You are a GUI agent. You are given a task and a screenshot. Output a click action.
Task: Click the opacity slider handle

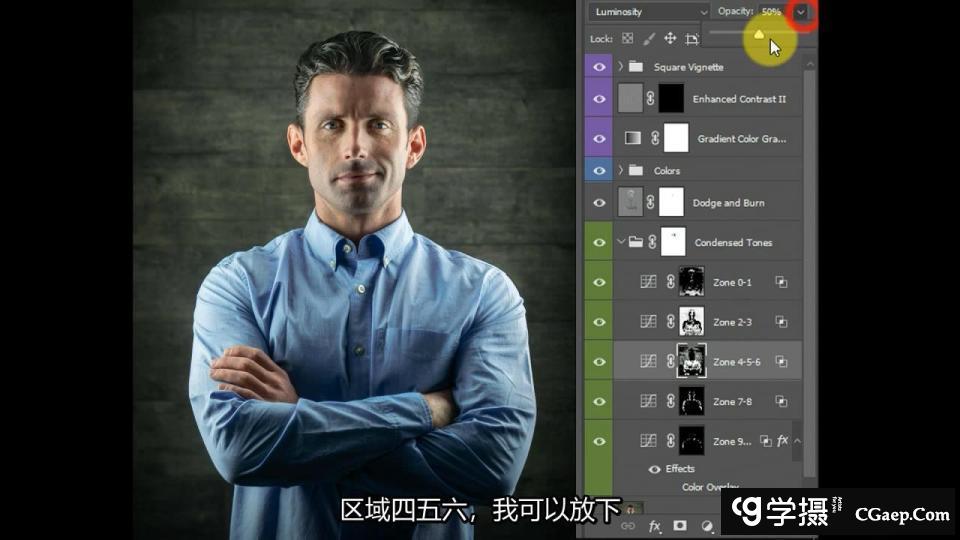pos(759,35)
